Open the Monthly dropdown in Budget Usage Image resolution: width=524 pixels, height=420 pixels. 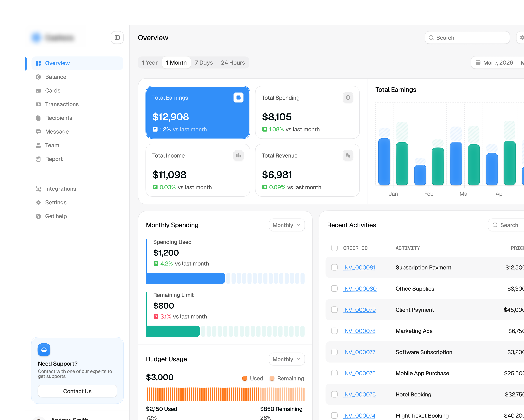[287, 359]
